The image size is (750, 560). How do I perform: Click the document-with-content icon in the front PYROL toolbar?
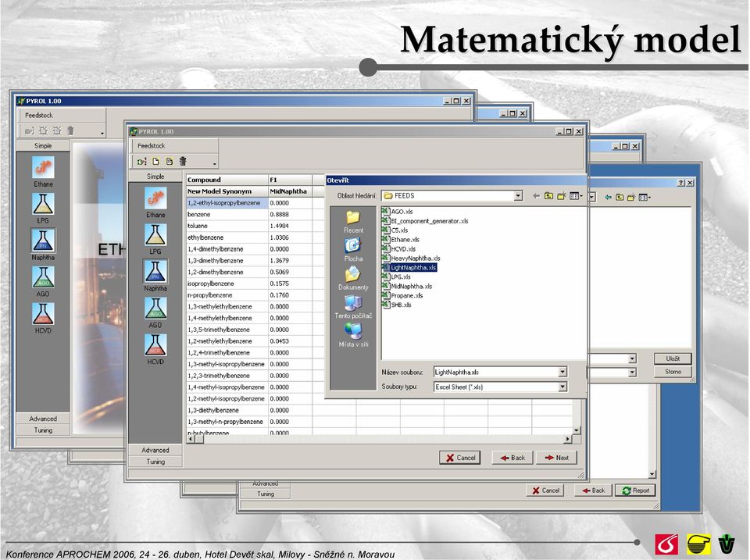(x=169, y=162)
